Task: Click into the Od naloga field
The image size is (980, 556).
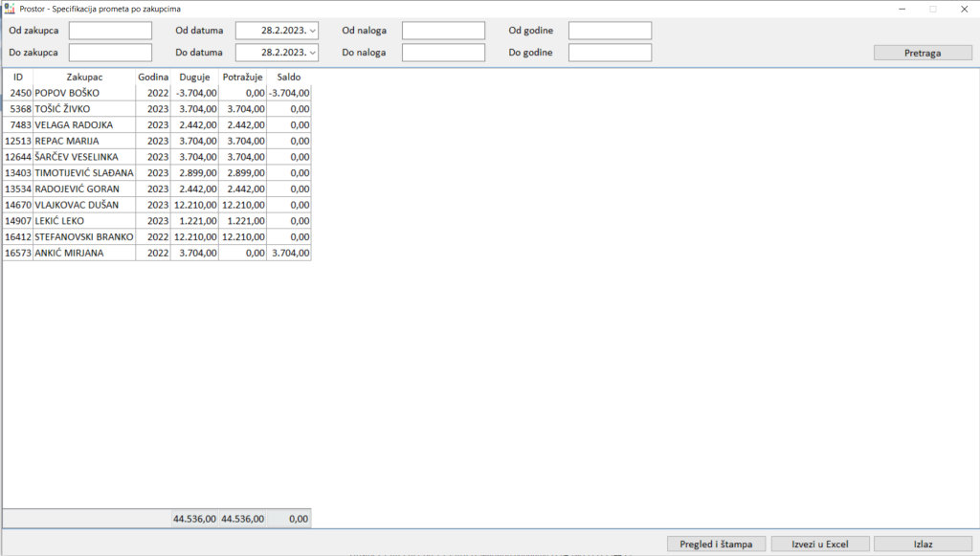Action: coord(443,31)
